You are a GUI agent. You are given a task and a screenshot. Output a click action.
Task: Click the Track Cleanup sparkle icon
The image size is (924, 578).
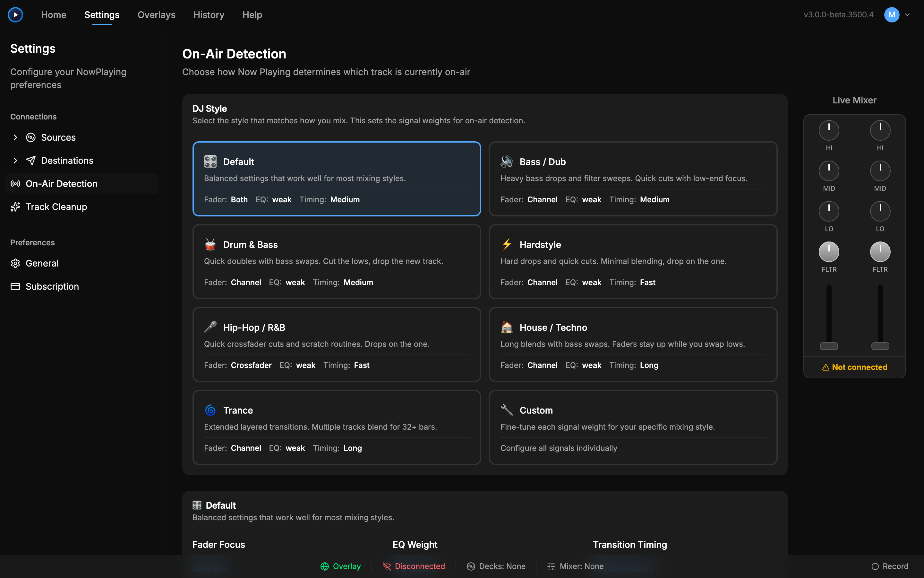pyautogui.click(x=15, y=207)
